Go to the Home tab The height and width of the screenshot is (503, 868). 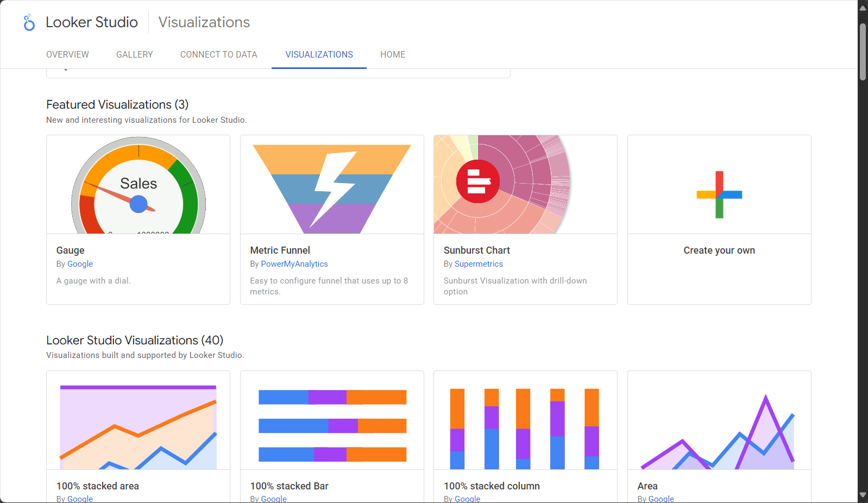point(393,54)
